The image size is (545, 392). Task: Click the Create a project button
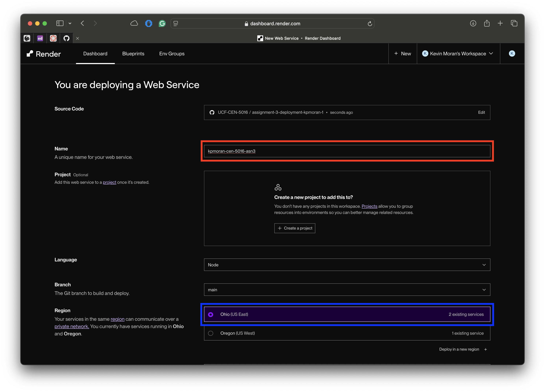(295, 228)
